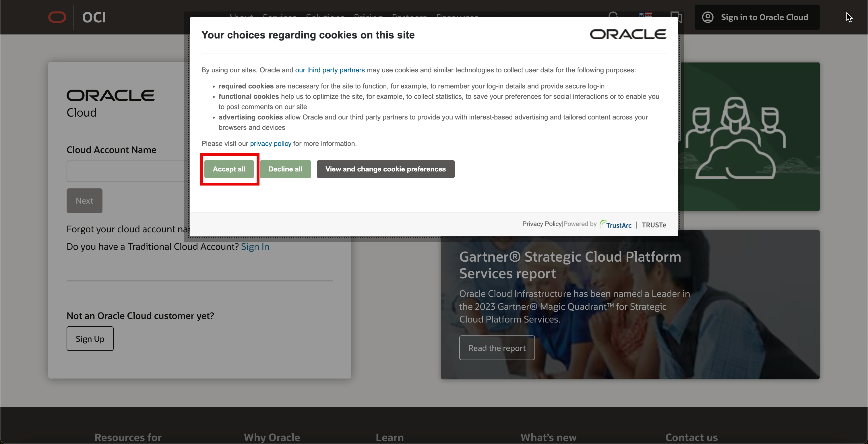This screenshot has height=444, width=868.
Task: Open the privacy policy link in dialog text
Action: (270, 144)
